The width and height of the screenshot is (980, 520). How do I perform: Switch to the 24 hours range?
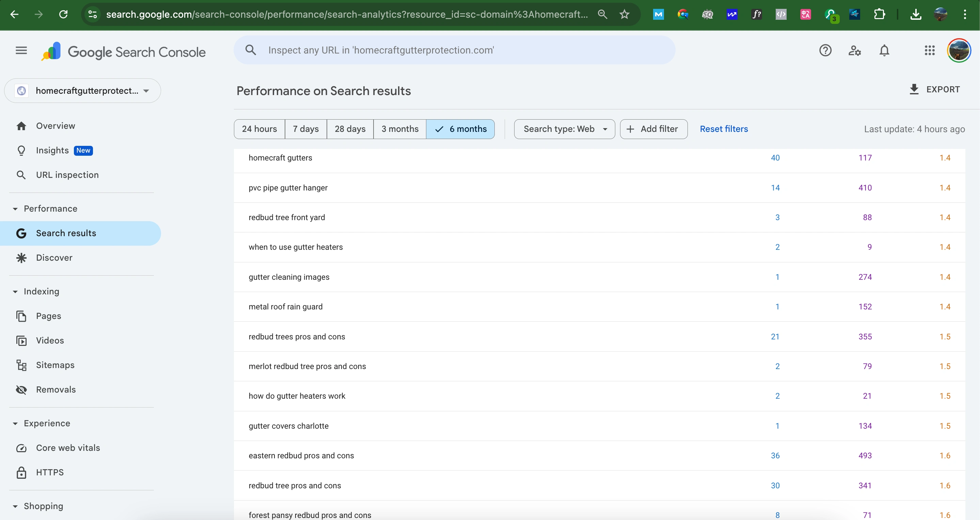[259, 129]
